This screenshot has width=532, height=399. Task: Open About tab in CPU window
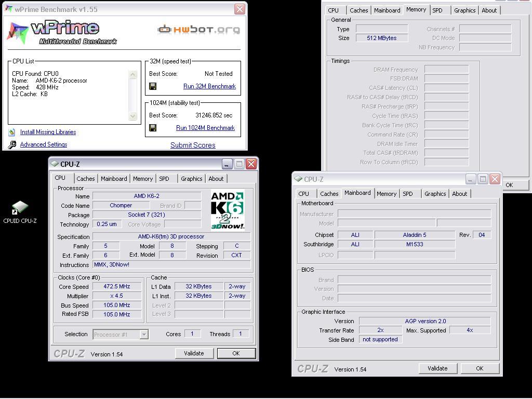point(216,179)
